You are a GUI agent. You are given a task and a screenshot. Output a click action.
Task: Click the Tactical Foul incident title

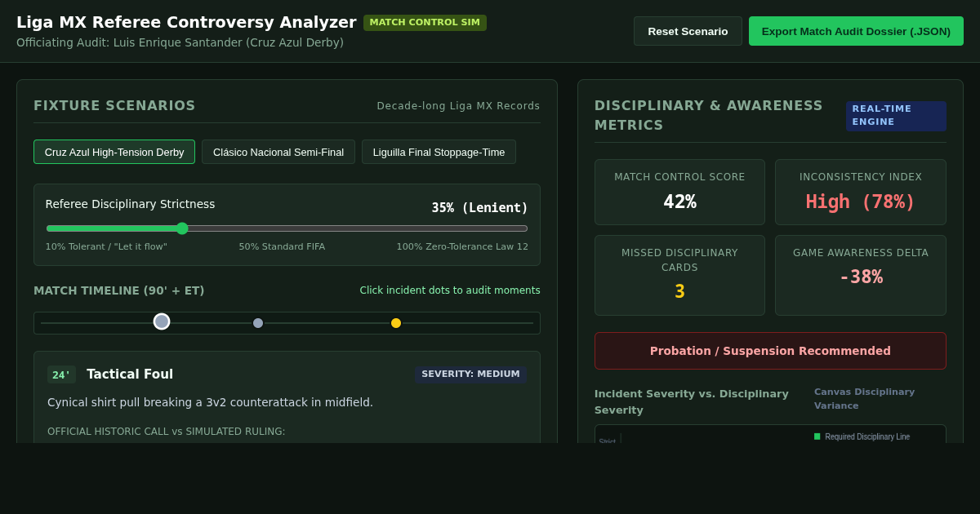pyautogui.click(x=130, y=374)
